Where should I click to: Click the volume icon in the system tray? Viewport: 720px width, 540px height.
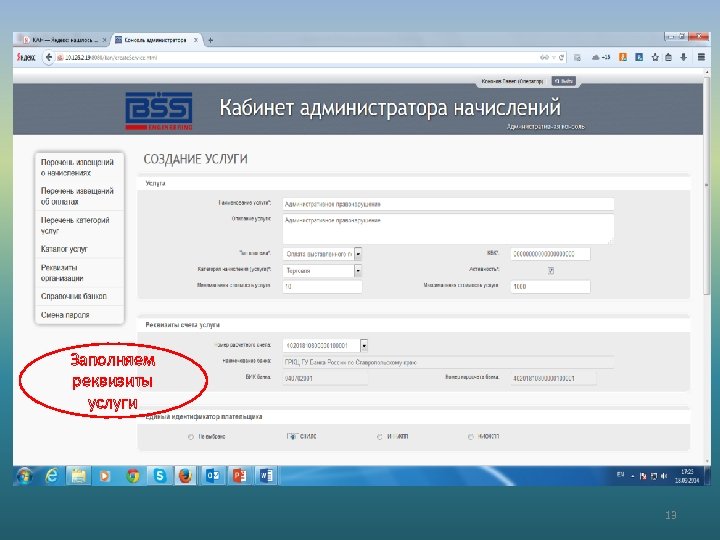click(664, 476)
